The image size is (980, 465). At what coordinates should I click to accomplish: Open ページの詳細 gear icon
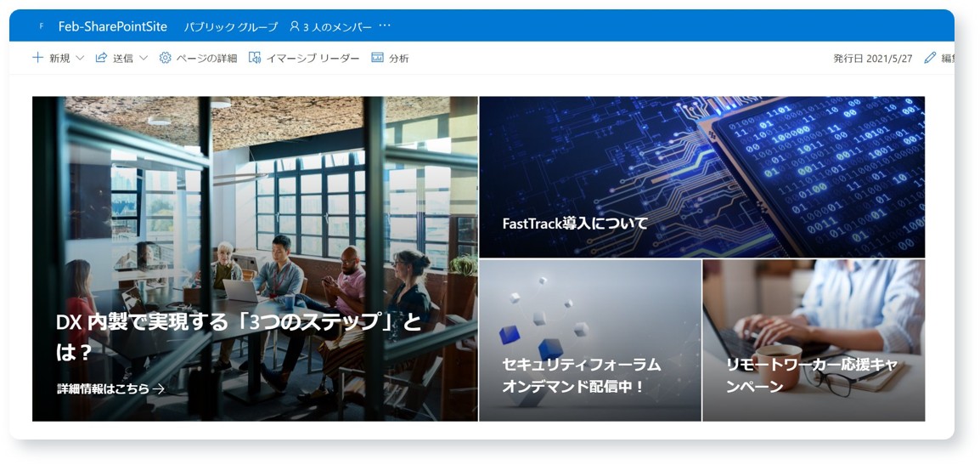tap(165, 58)
